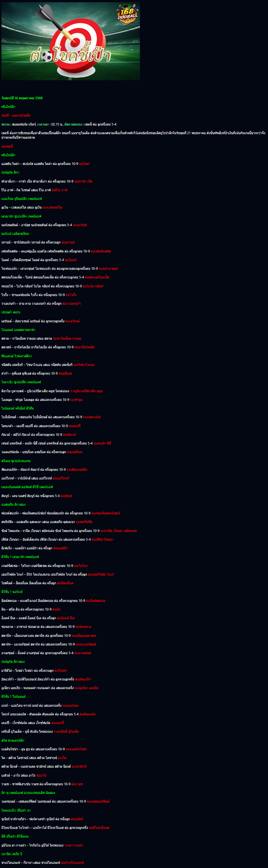This screenshot has height=868, width=268.
Task: Click the soccer ball in banner title
Action: pyautogui.click(x=46, y=57)
